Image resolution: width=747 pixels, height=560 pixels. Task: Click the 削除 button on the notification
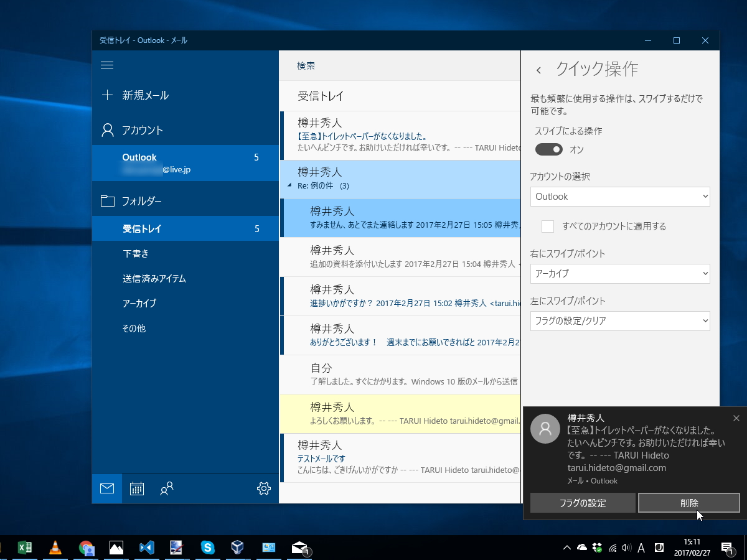(x=689, y=503)
